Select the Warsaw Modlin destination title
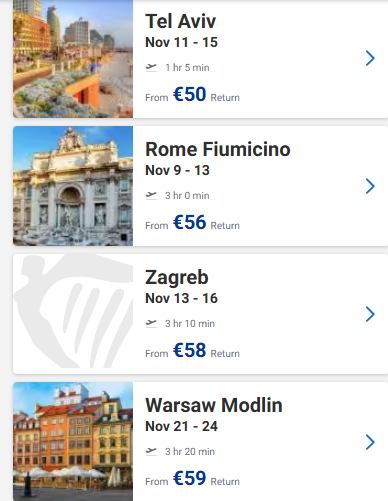 click(x=214, y=405)
